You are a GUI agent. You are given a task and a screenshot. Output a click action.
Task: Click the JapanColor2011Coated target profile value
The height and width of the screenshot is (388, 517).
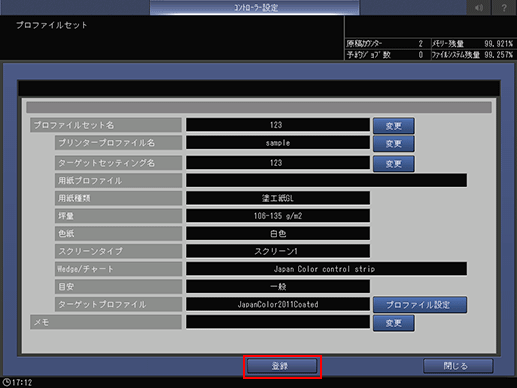point(278,304)
